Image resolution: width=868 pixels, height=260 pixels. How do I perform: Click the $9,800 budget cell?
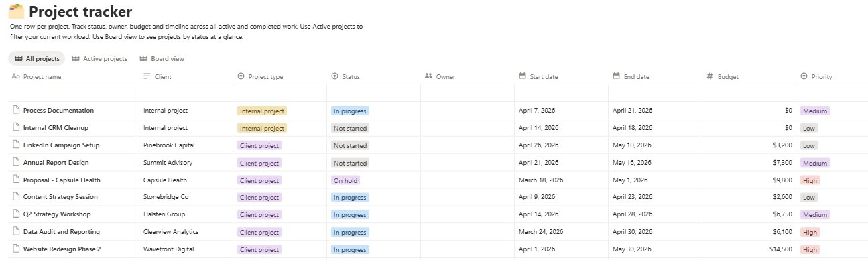click(749, 180)
